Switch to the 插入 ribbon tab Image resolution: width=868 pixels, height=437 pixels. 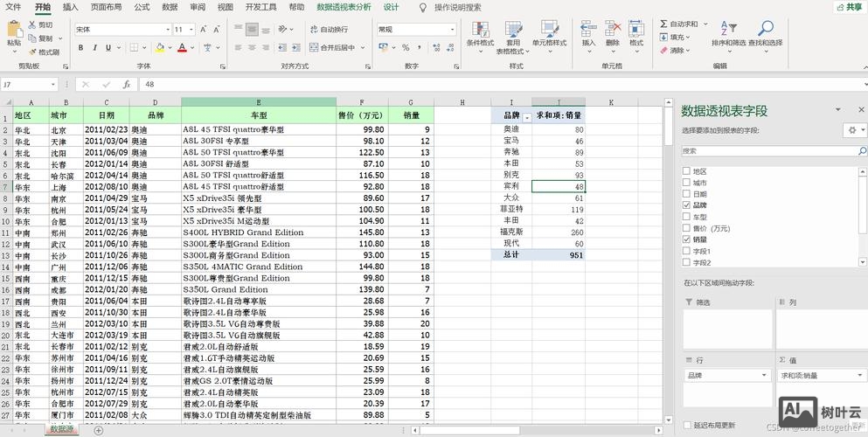click(71, 7)
